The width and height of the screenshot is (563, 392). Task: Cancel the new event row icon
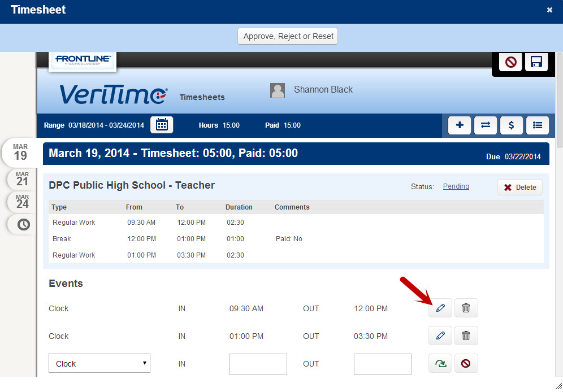click(466, 363)
